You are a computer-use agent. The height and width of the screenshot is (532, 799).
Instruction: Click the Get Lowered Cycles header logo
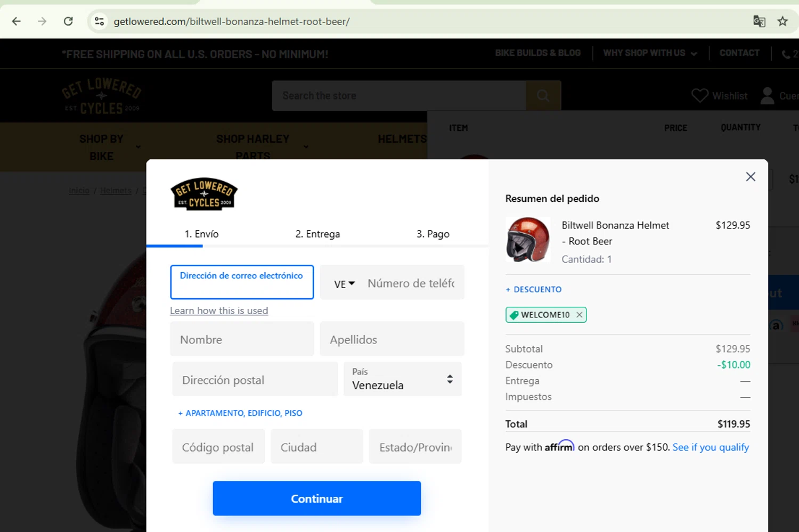tap(101, 96)
